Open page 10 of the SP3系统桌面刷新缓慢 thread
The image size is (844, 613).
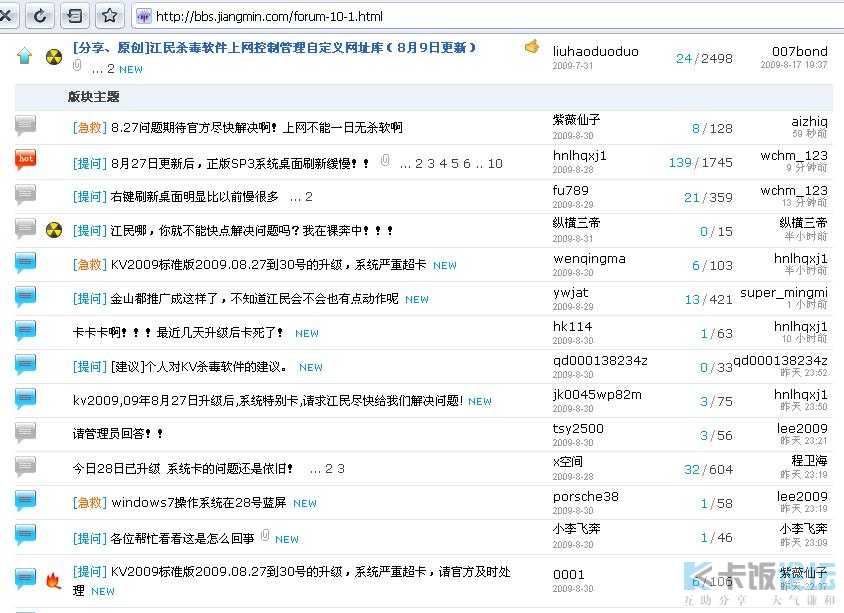pyautogui.click(x=495, y=164)
